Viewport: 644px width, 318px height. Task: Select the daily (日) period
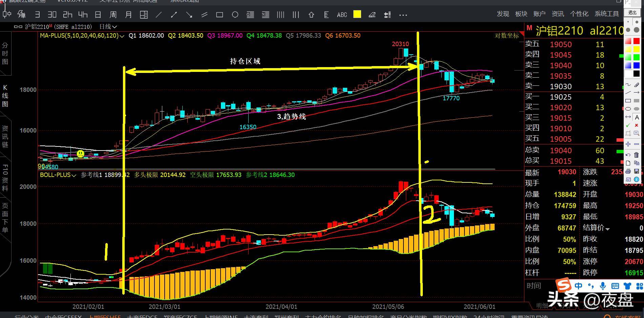(98, 15)
